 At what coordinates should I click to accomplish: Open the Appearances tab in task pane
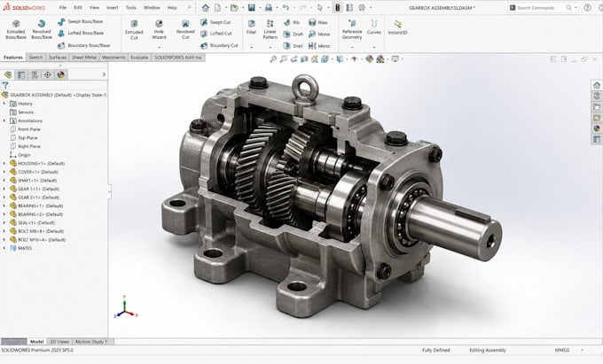pyautogui.click(x=597, y=128)
